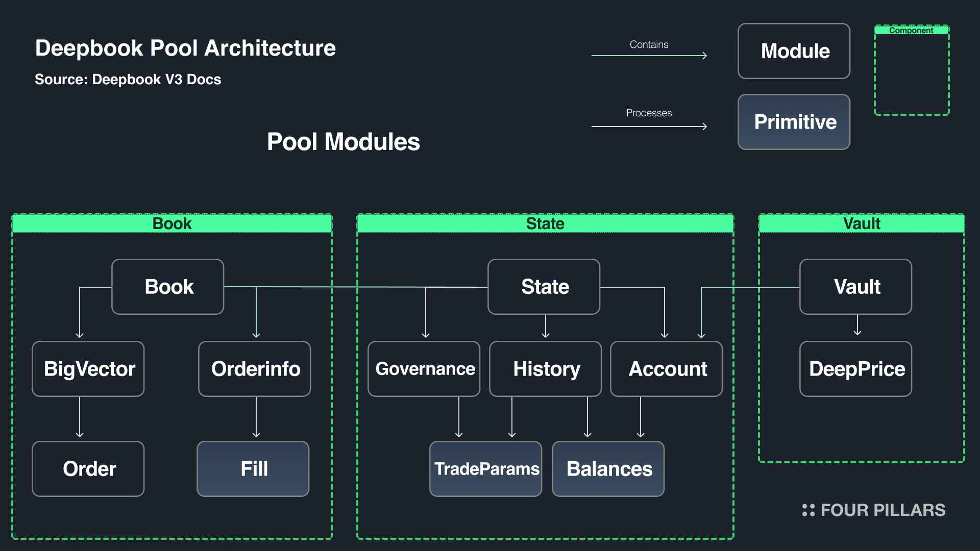Viewport: 980px width, 551px height.
Task: Select the State module box
Action: [544, 287]
